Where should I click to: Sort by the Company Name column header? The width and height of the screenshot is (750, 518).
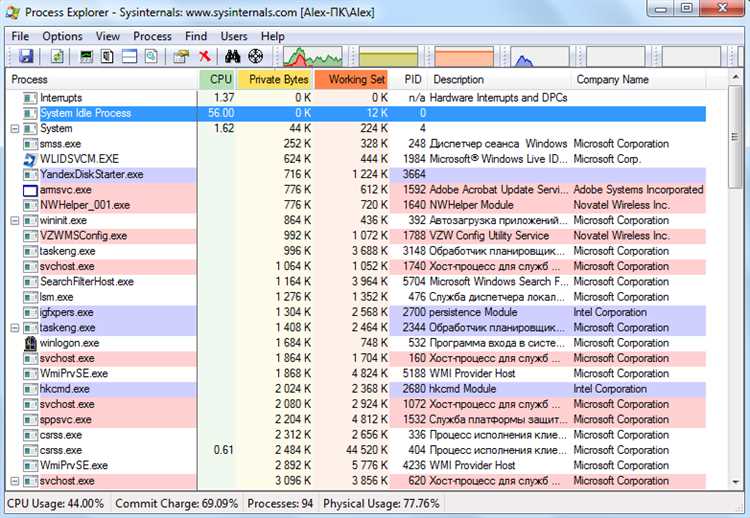(638, 79)
